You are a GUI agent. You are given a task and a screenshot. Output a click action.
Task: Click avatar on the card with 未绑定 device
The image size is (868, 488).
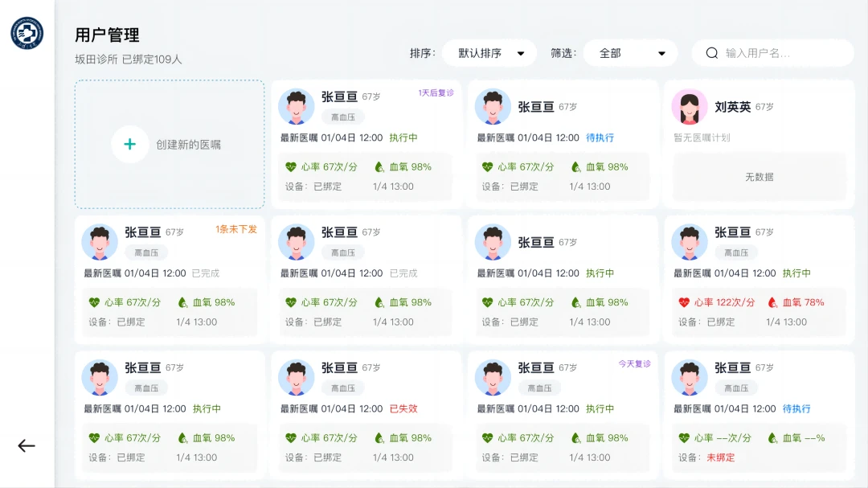[690, 378]
